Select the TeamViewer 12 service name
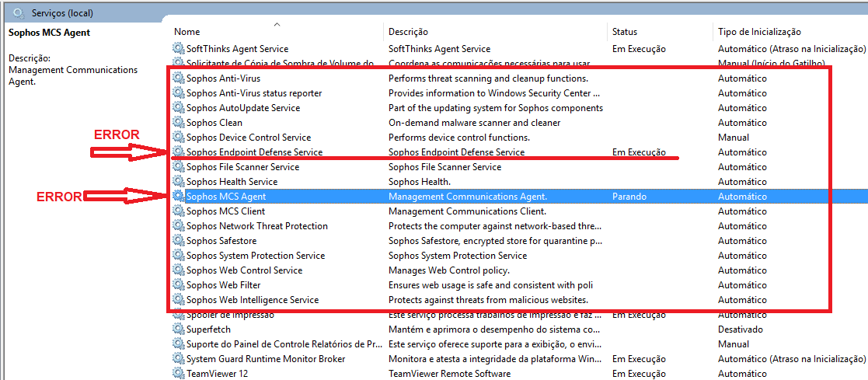 (217, 373)
